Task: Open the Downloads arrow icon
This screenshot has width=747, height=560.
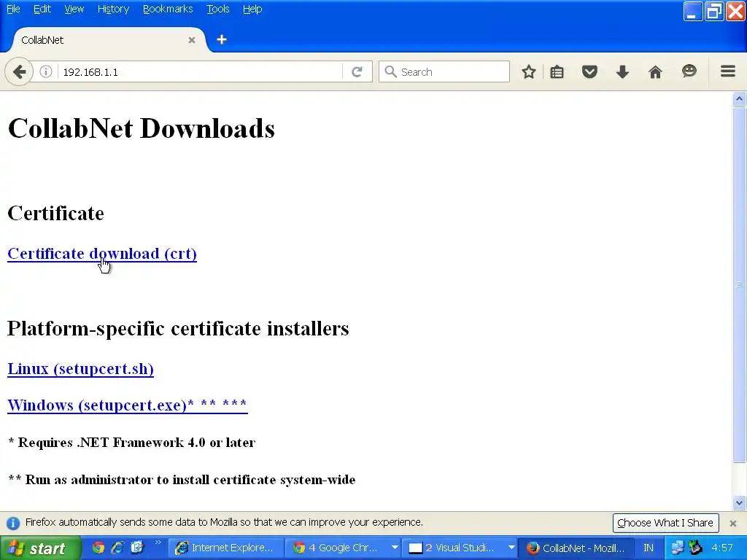Action: pyautogui.click(x=622, y=72)
